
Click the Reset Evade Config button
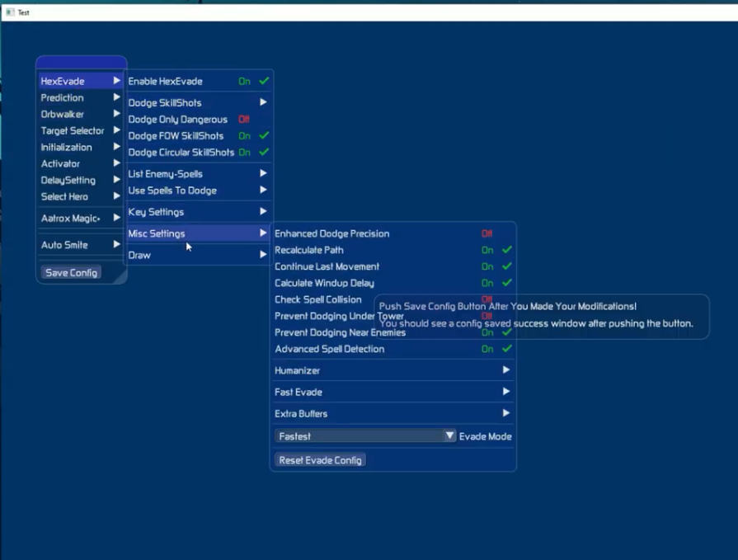pyautogui.click(x=320, y=460)
